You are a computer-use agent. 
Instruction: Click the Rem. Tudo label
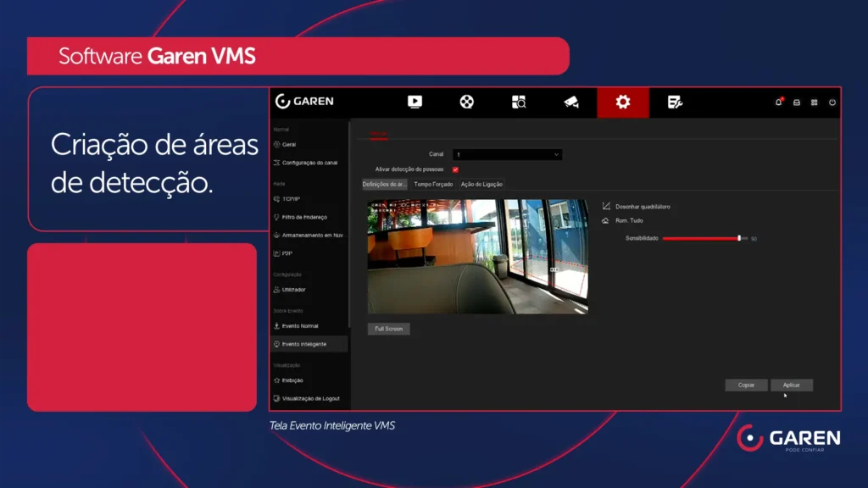(630, 220)
